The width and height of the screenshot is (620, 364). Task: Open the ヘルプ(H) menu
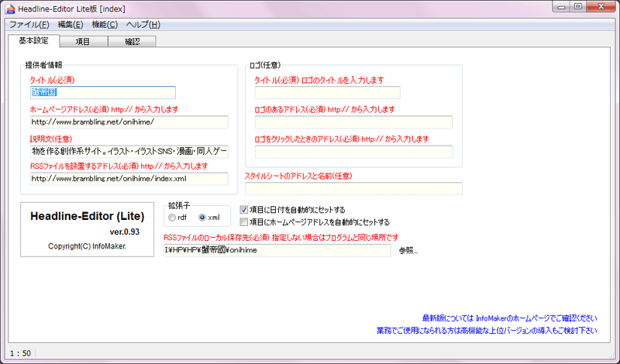click(143, 25)
